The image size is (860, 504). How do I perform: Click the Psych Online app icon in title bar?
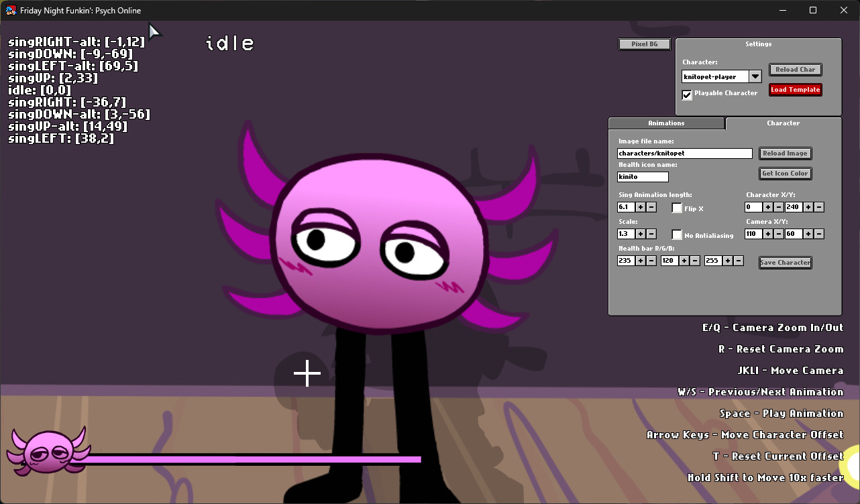tap(11, 10)
